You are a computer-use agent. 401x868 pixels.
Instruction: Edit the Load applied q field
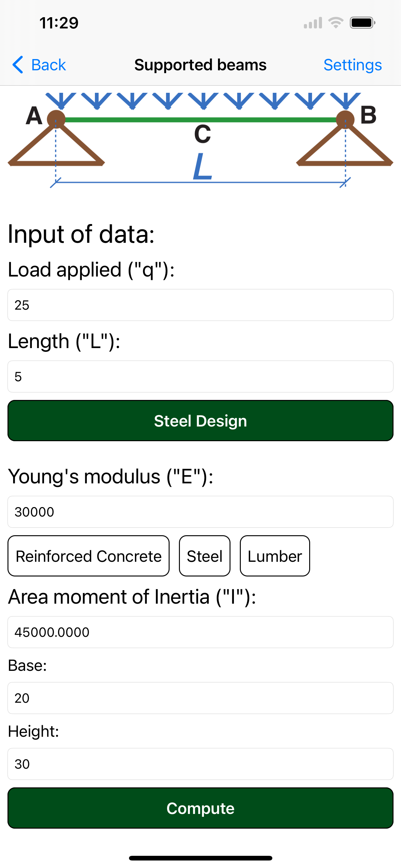200,305
